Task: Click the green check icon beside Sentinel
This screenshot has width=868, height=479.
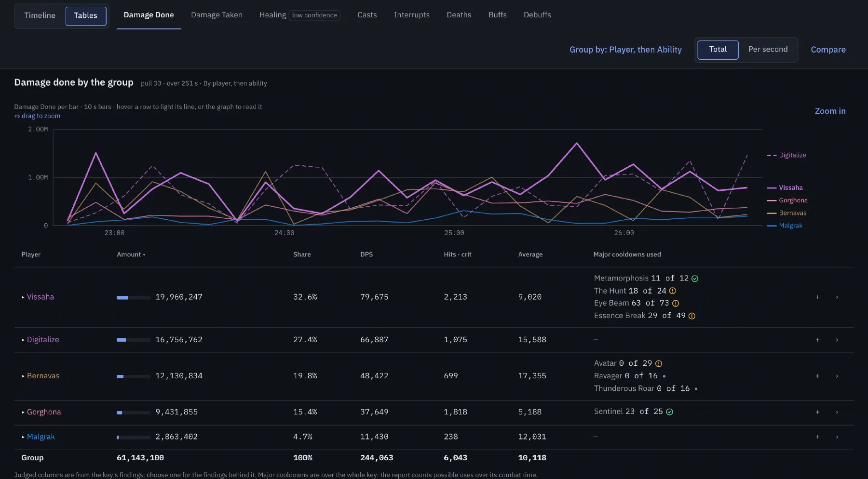Action: pyautogui.click(x=669, y=412)
